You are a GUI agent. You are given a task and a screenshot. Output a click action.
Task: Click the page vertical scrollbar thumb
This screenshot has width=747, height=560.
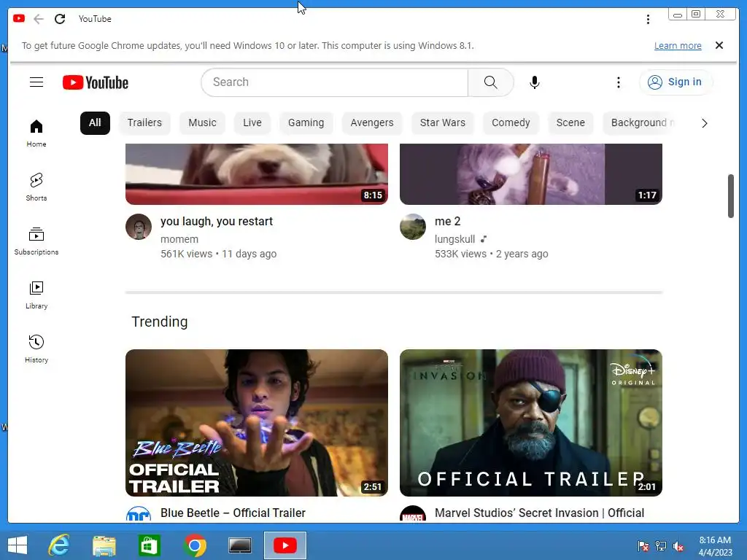[x=731, y=196]
